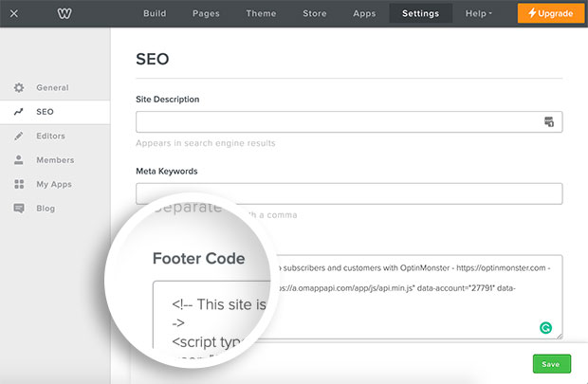Click the green Save button
This screenshot has width=588, height=384.
pyautogui.click(x=552, y=364)
